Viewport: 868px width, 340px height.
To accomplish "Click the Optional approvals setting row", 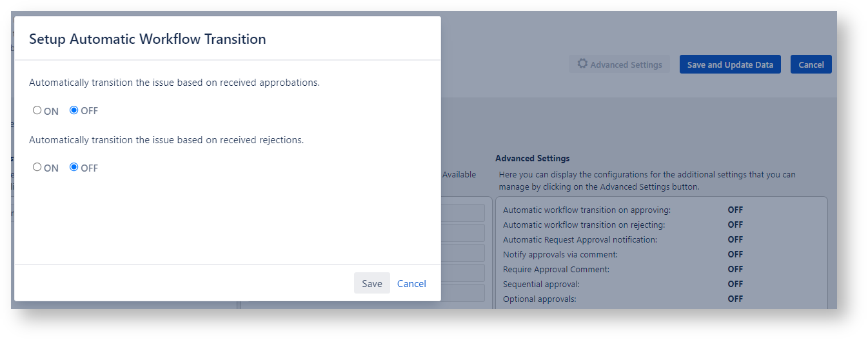I will tap(539, 299).
